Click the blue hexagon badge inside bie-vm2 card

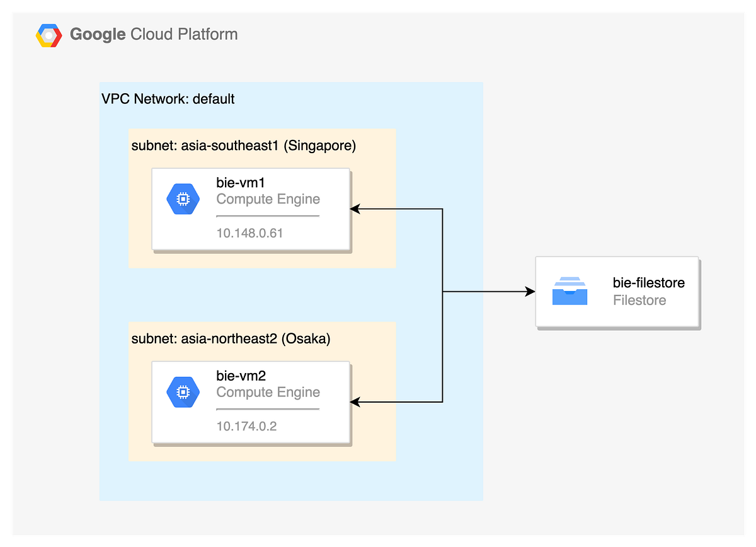(183, 392)
